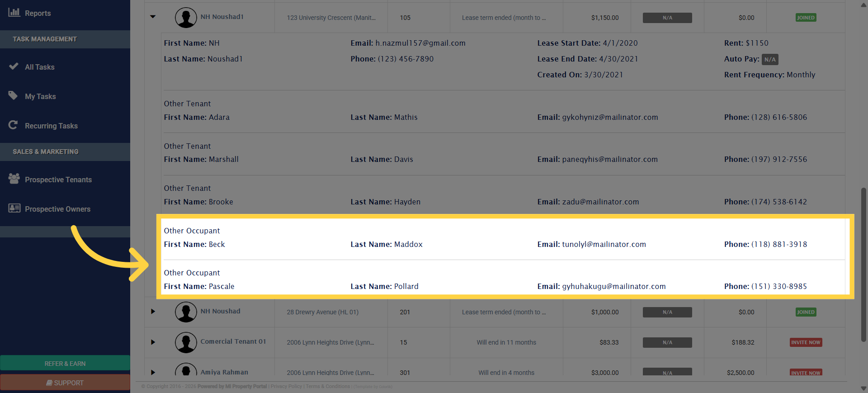Expand the NH Noushad tenant row

click(153, 312)
